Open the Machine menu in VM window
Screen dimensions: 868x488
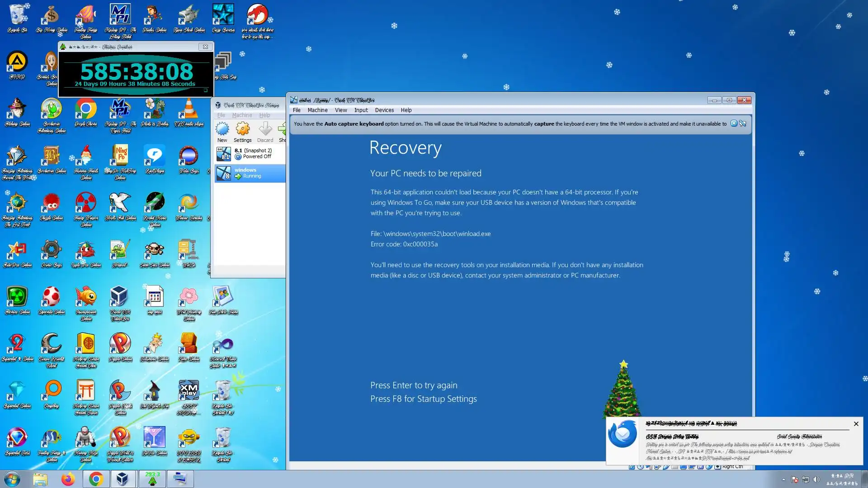(317, 110)
